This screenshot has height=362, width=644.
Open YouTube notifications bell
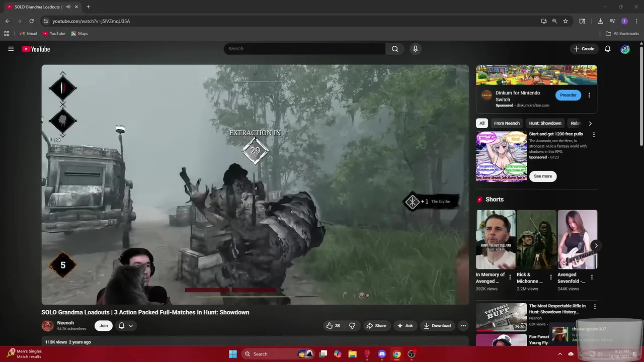coord(607,49)
